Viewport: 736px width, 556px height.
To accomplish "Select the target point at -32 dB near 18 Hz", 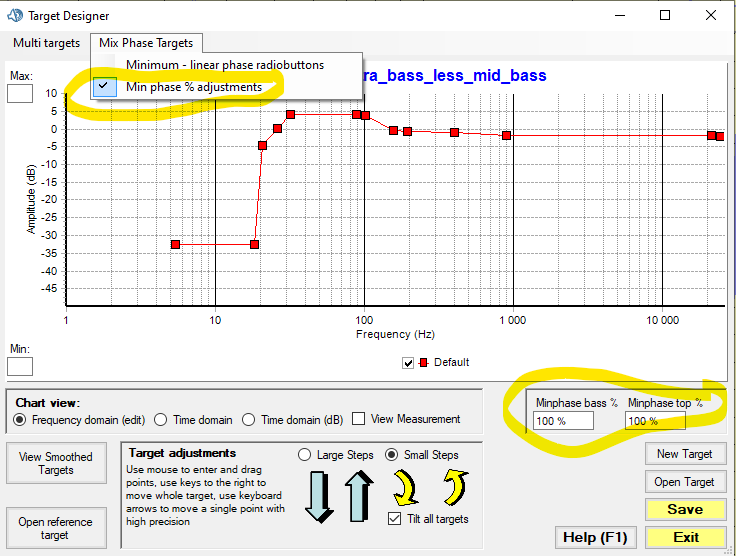I will coord(254,244).
